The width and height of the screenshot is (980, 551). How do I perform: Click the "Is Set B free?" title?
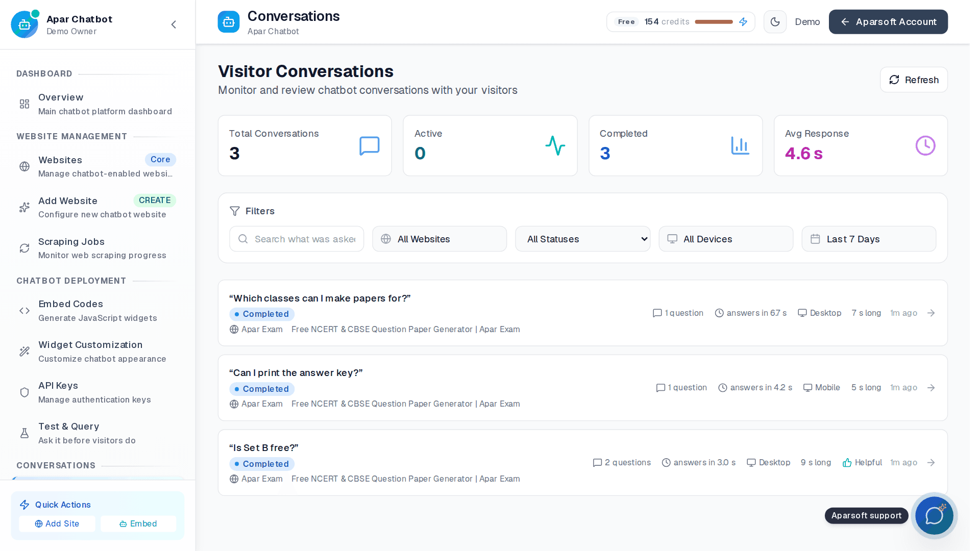point(264,448)
